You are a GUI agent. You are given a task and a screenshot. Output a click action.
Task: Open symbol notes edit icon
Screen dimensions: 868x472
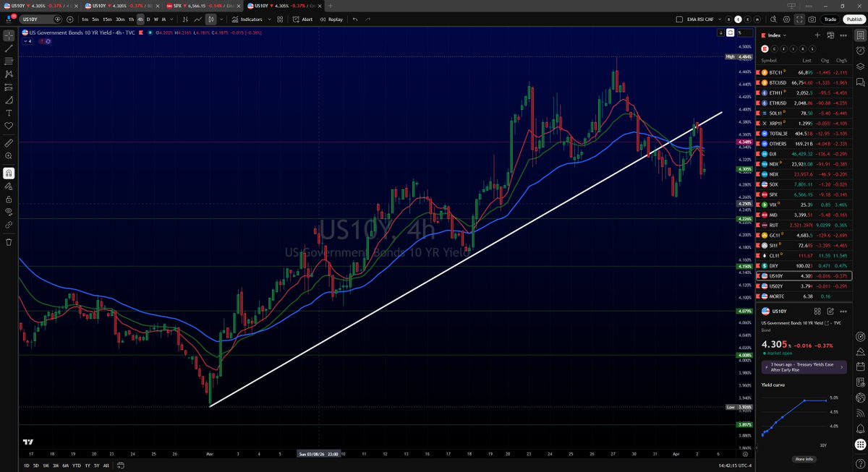point(829,311)
